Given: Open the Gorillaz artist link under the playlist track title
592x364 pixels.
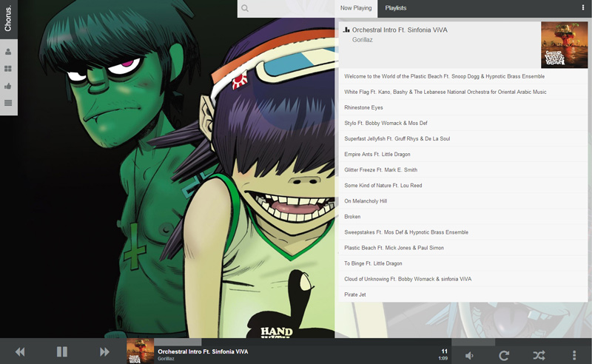Looking at the screenshot, I should (363, 40).
